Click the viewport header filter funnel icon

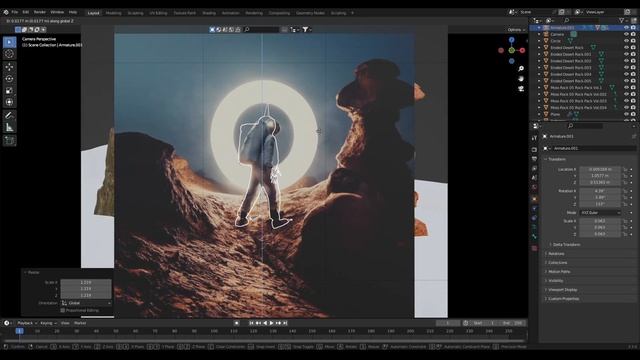305,29
